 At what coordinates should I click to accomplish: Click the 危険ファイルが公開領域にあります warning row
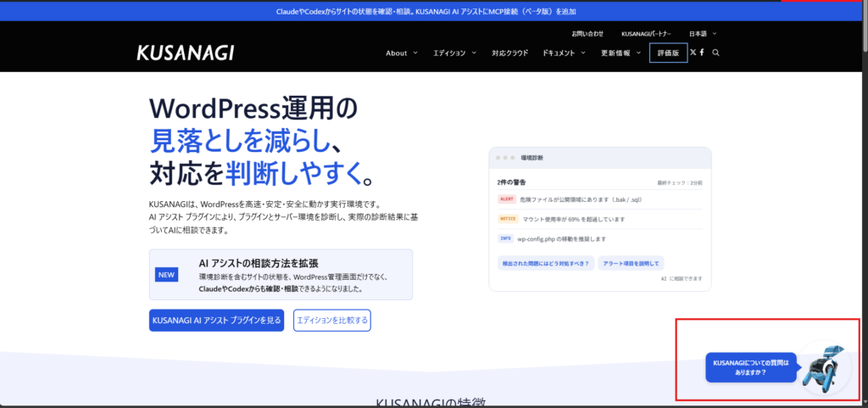pos(600,199)
